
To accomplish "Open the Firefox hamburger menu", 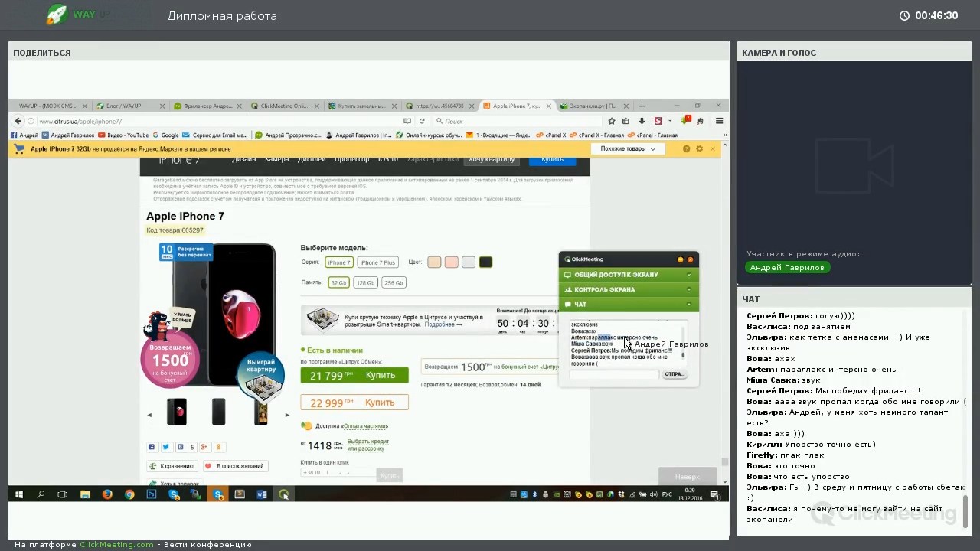I will [719, 121].
